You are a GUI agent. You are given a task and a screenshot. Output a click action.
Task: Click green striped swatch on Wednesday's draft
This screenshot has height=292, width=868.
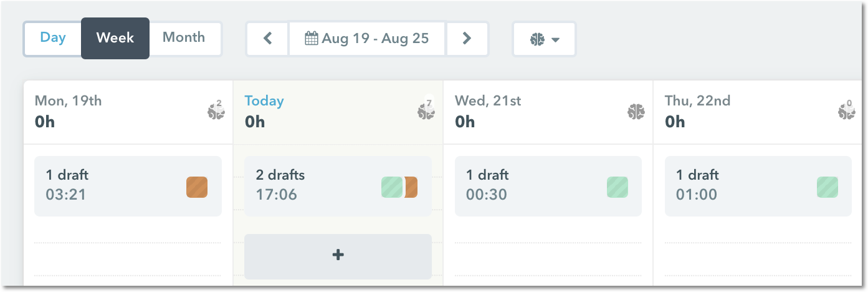coord(618,187)
